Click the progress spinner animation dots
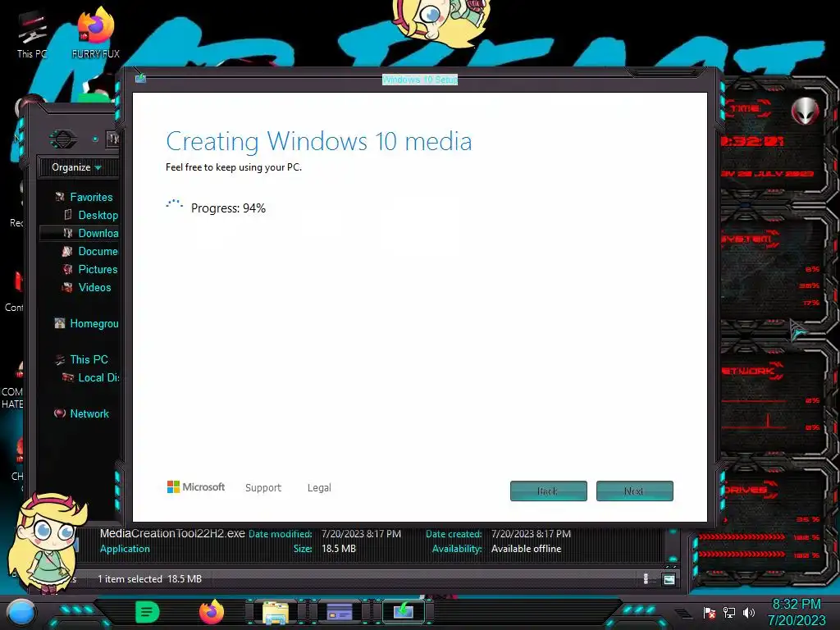 [174, 203]
